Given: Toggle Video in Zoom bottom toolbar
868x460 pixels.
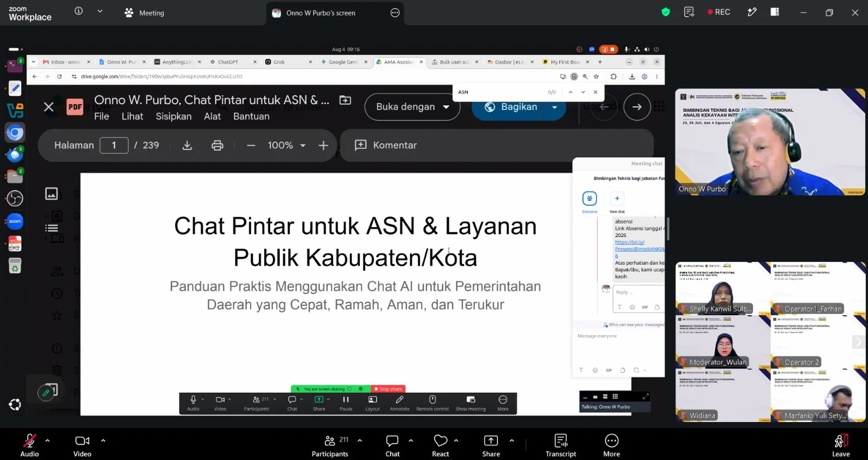Looking at the screenshot, I should [x=82, y=445].
